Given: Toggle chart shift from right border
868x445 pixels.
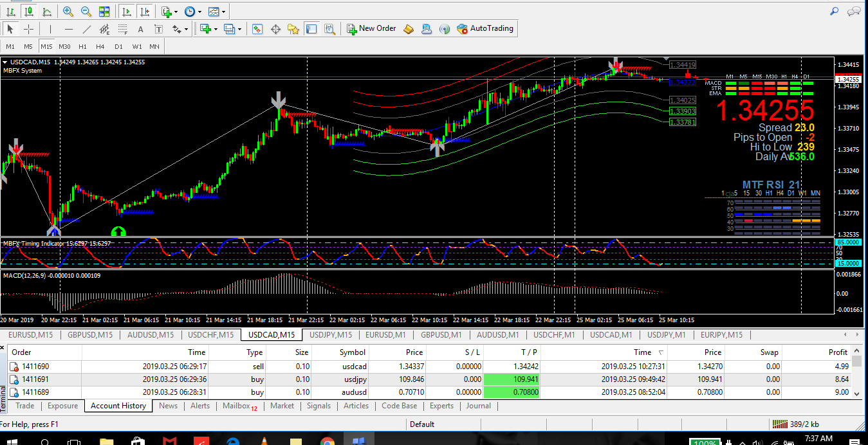Looking at the screenshot, I should pyautogui.click(x=145, y=12).
